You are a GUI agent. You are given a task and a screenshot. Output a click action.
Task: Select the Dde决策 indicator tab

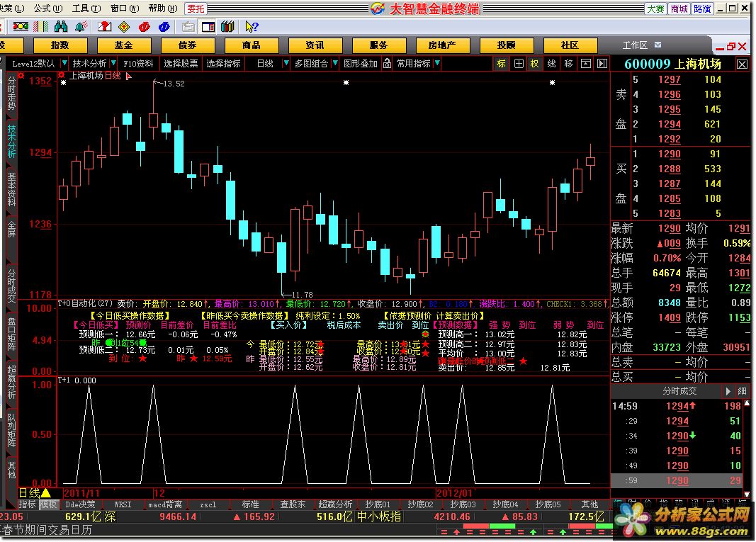pos(80,504)
